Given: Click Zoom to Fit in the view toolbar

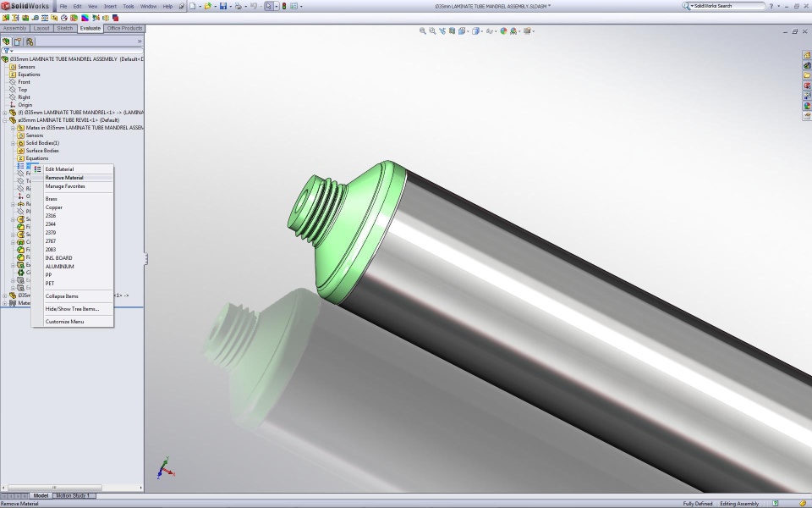Looking at the screenshot, I should (x=423, y=31).
